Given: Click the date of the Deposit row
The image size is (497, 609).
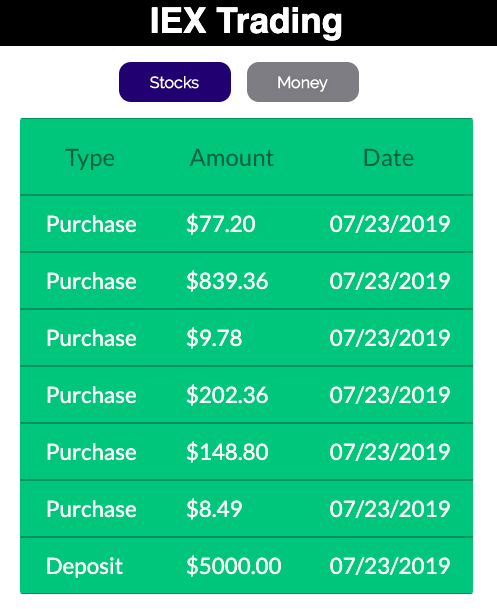Looking at the screenshot, I should (x=390, y=566).
